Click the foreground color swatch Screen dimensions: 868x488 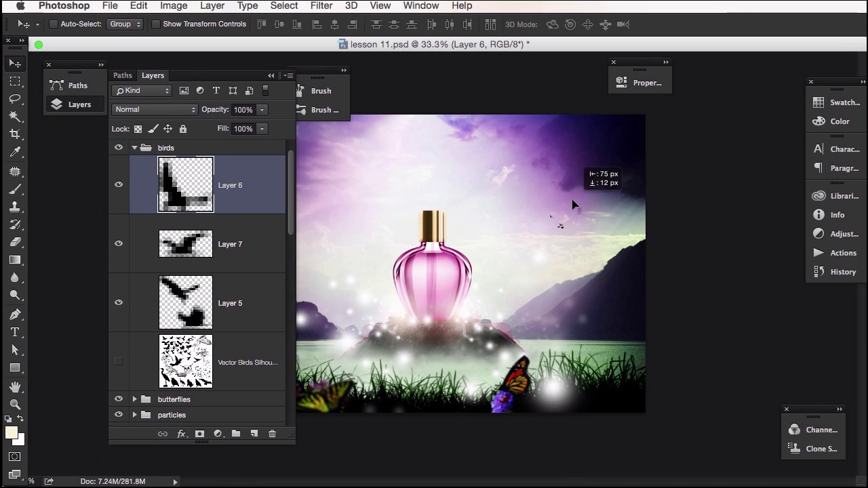(x=11, y=434)
